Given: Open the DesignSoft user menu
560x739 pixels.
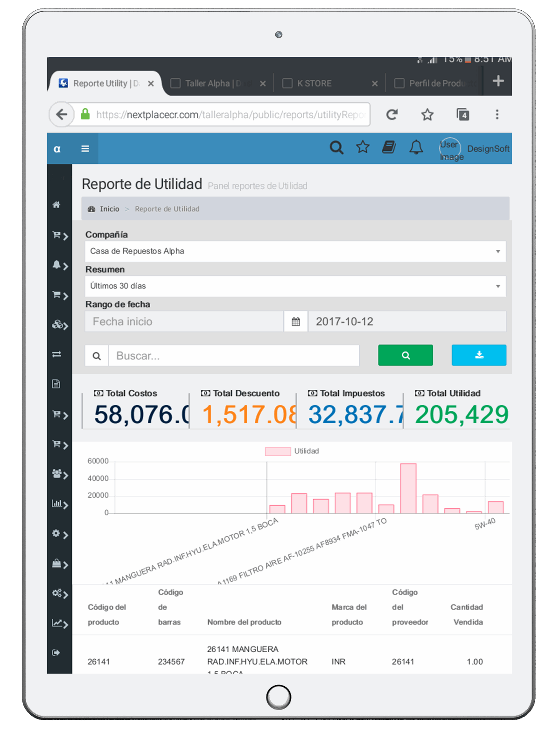Looking at the screenshot, I should click(x=488, y=149).
